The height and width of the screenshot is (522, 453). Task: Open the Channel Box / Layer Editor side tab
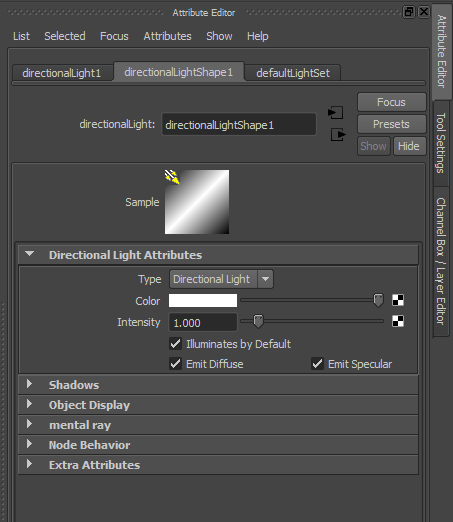pos(441,261)
